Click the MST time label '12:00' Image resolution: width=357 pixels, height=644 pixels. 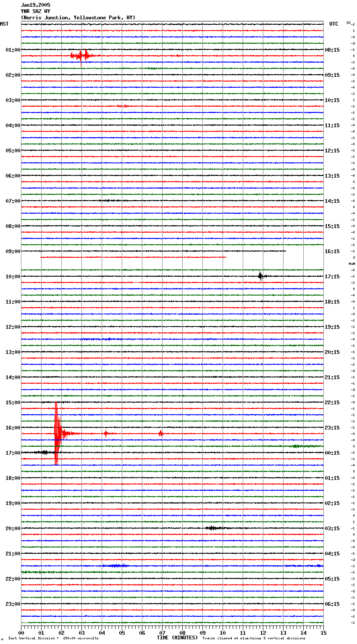pyautogui.click(x=13, y=327)
